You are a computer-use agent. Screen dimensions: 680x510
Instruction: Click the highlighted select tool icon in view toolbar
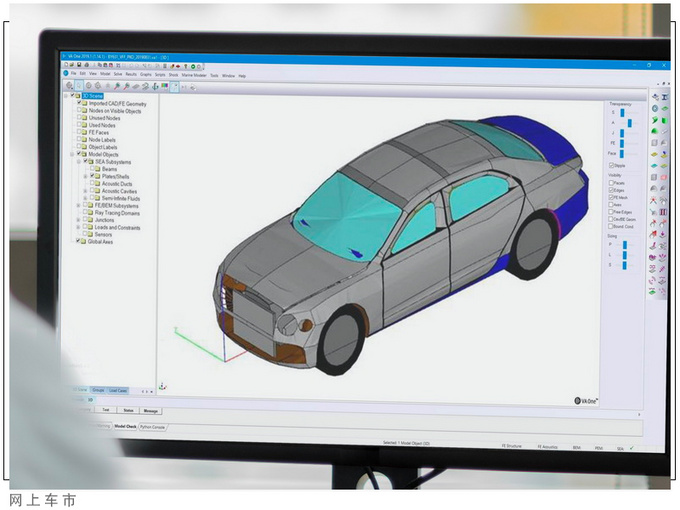click(x=175, y=87)
